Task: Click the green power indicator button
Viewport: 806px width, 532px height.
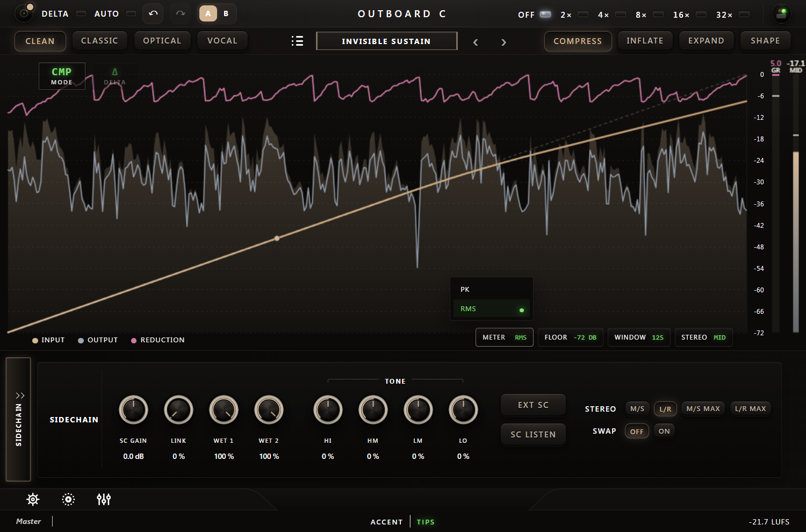Action: pos(781,13)
